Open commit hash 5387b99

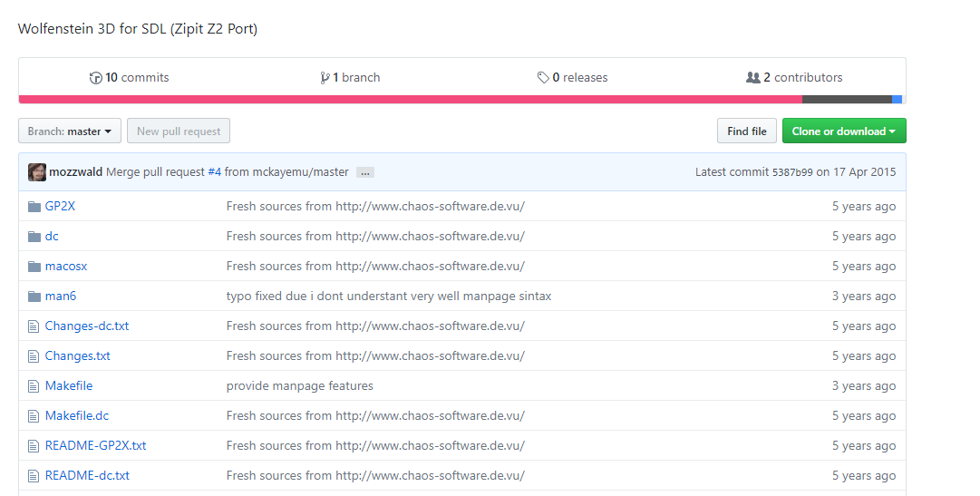tap(792, 172)
